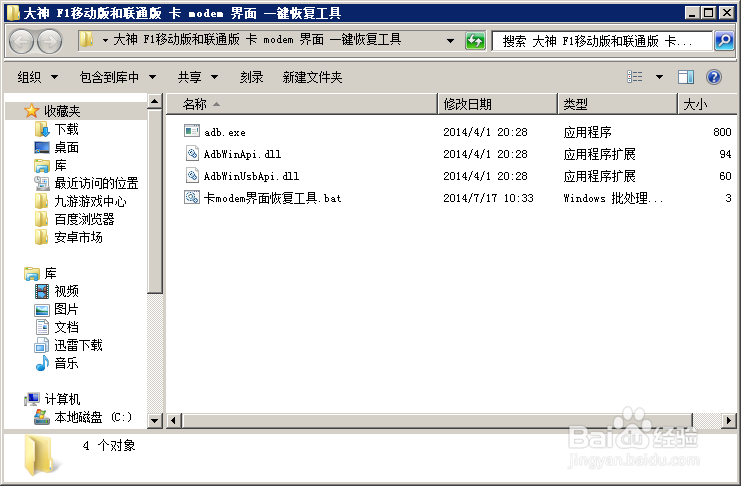
Task: Click the 2014/7/17 10:33 date cell
Action: (x=488, y=198)
